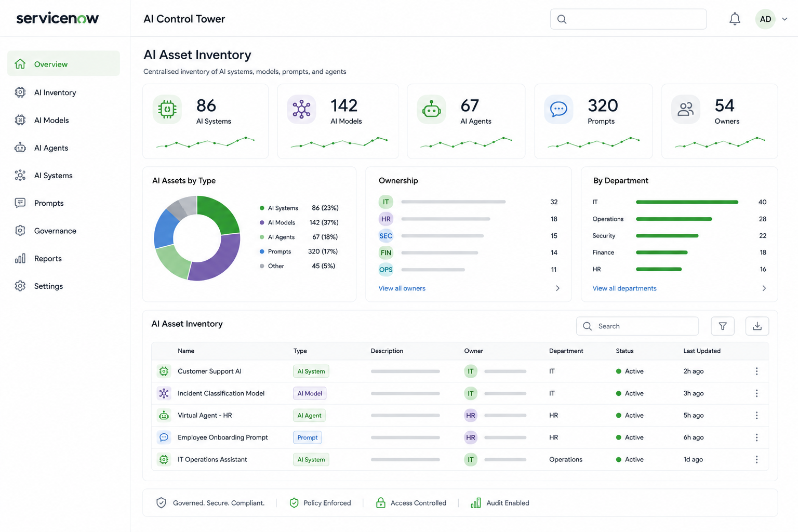This screenshot has height=532, width=798.
Task: Click the Name column header
Action: coord(186,351)
